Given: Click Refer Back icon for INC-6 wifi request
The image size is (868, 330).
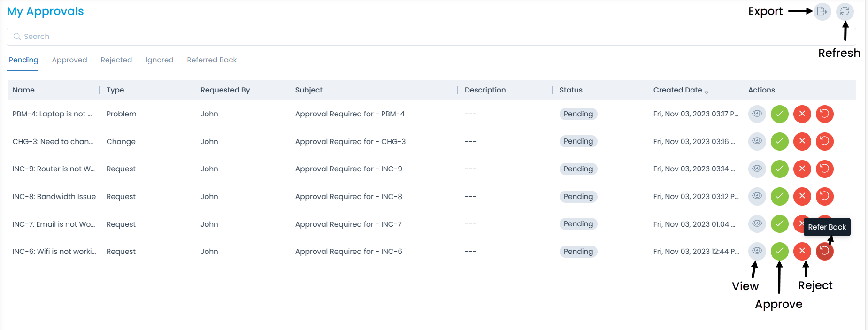Looking at the screenshot, I should click(x=824, y=251).
